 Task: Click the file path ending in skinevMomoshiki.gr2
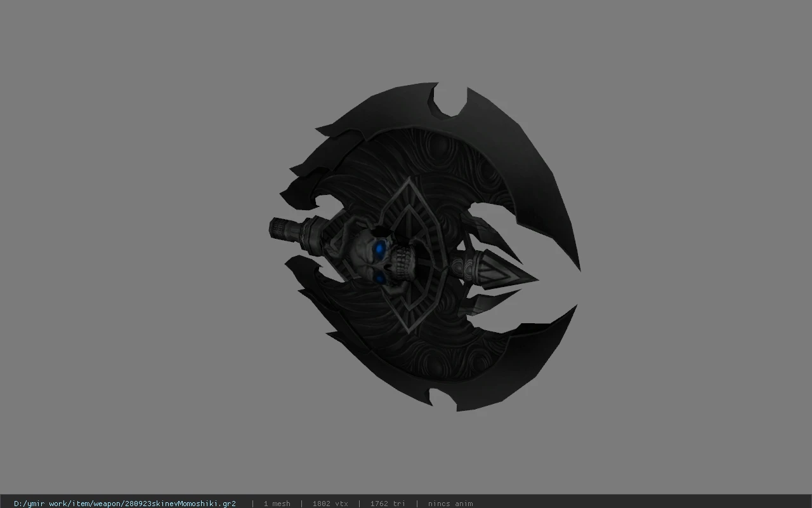tap(125, 504)
